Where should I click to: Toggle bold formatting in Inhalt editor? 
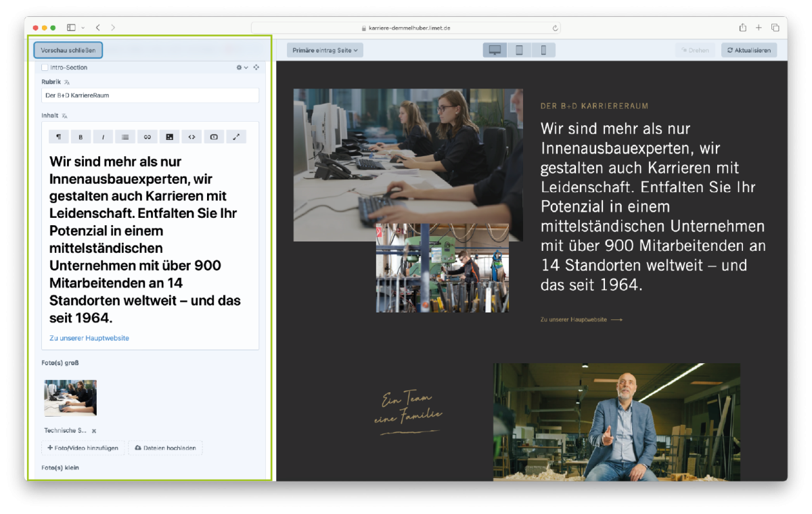point(81,137)
